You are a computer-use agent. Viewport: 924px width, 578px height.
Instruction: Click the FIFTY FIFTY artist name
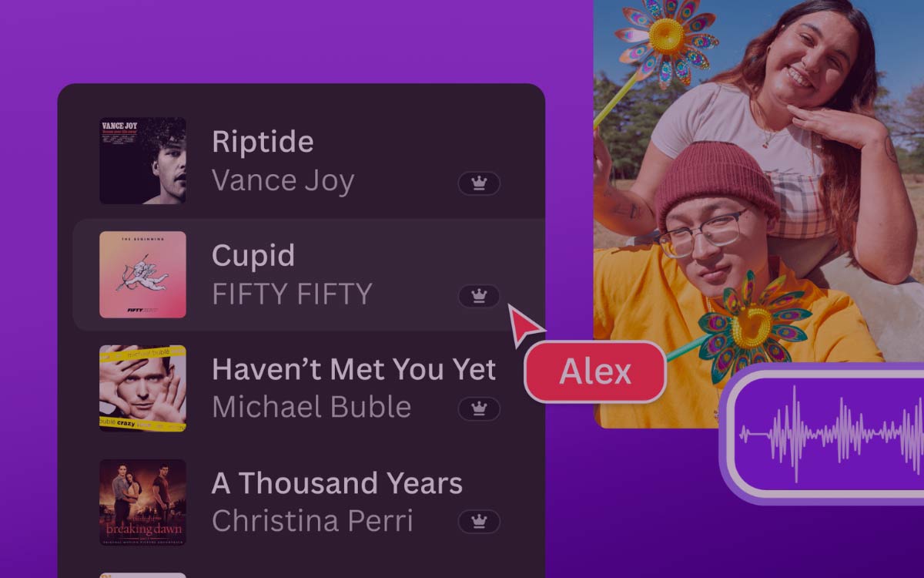coord(292,294)
